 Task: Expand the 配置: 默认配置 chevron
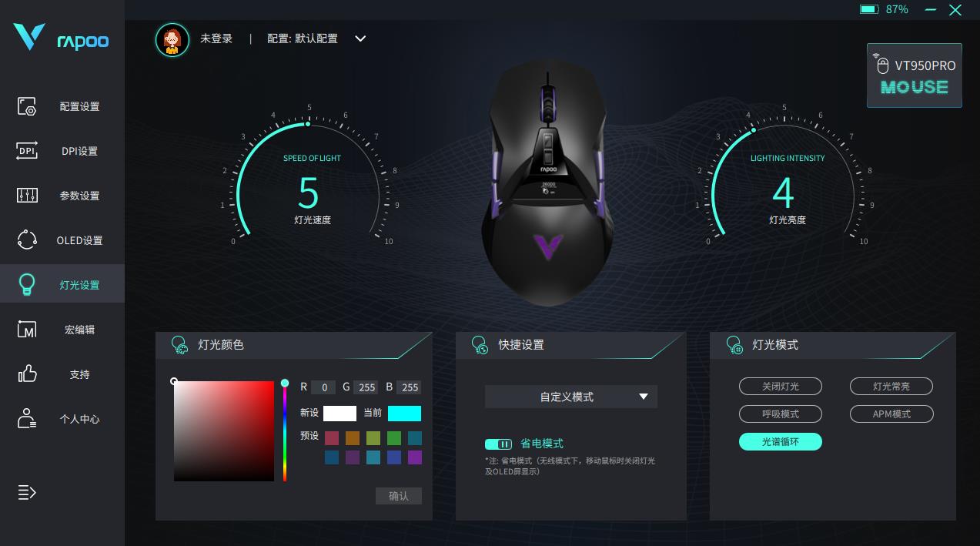[360, 39]
